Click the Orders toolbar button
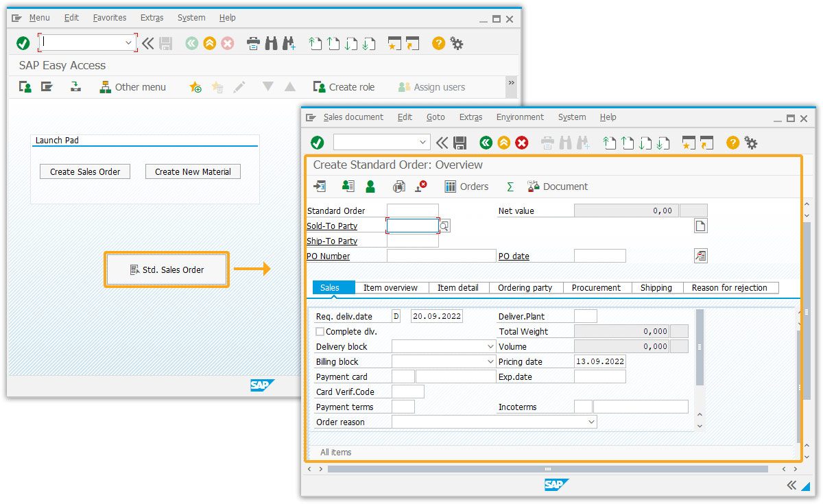Viewport: 823px width, 504px height. [466, 187]
